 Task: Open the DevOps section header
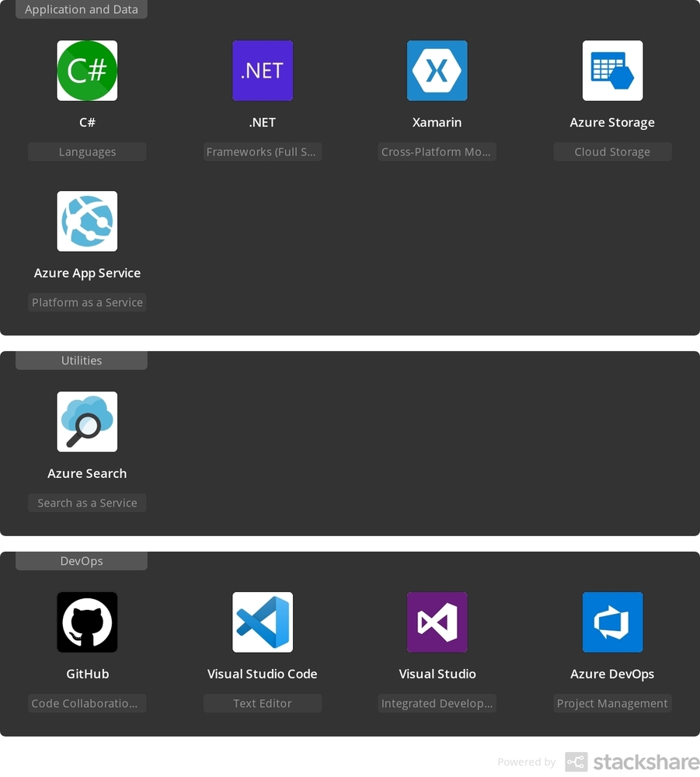tap(81, 560)
